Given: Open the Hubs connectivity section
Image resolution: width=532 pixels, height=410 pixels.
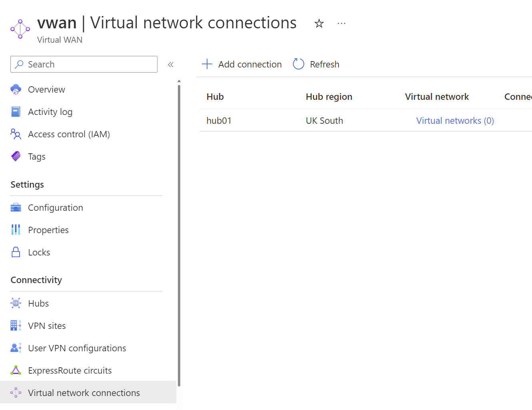Looking at the screenshot, I should (38, 303).
